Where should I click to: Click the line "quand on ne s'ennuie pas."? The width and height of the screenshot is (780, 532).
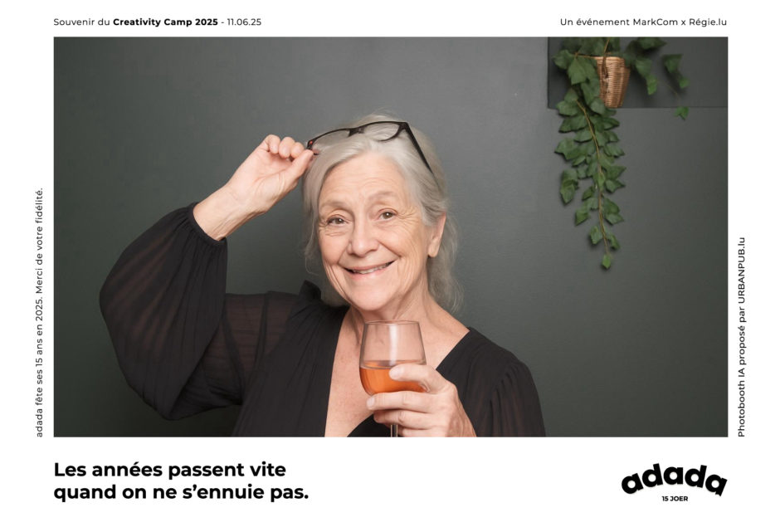click(x=181, y=492)
